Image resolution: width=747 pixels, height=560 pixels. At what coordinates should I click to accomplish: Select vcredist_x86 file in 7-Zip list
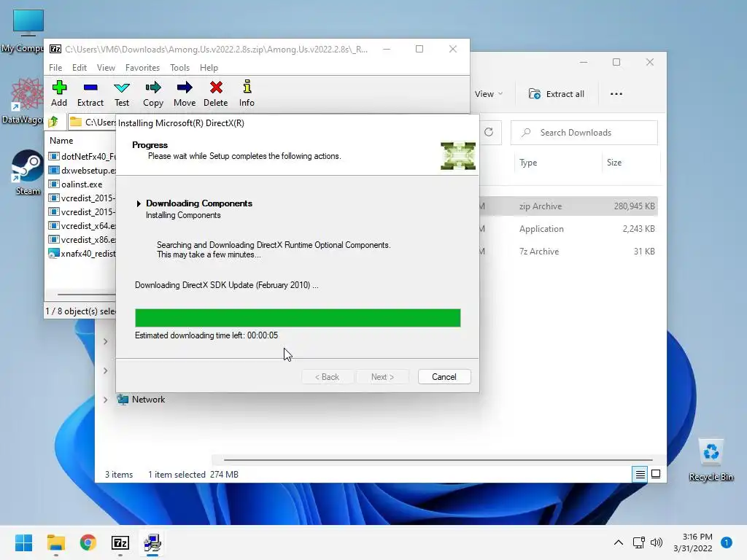point(82,239)
